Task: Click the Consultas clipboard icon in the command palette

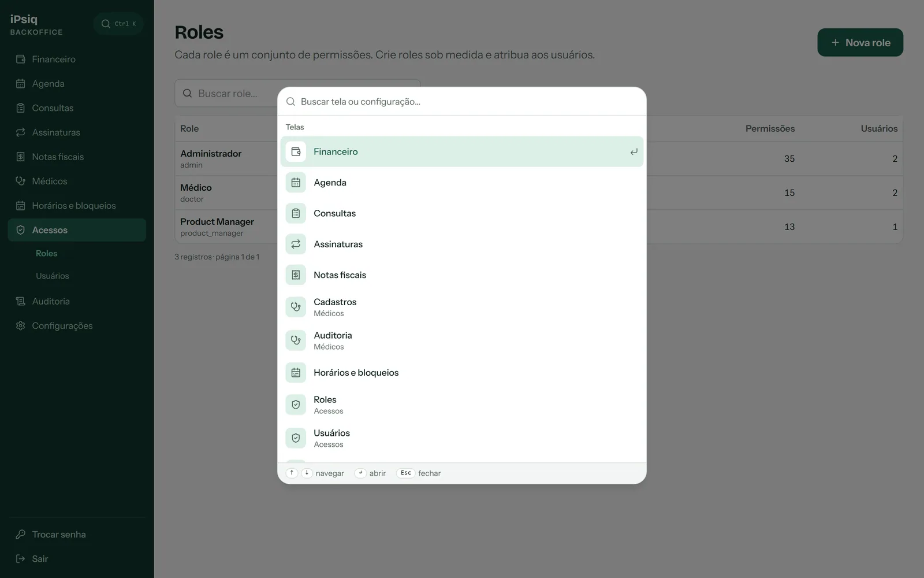Action: tap(296, 213)
